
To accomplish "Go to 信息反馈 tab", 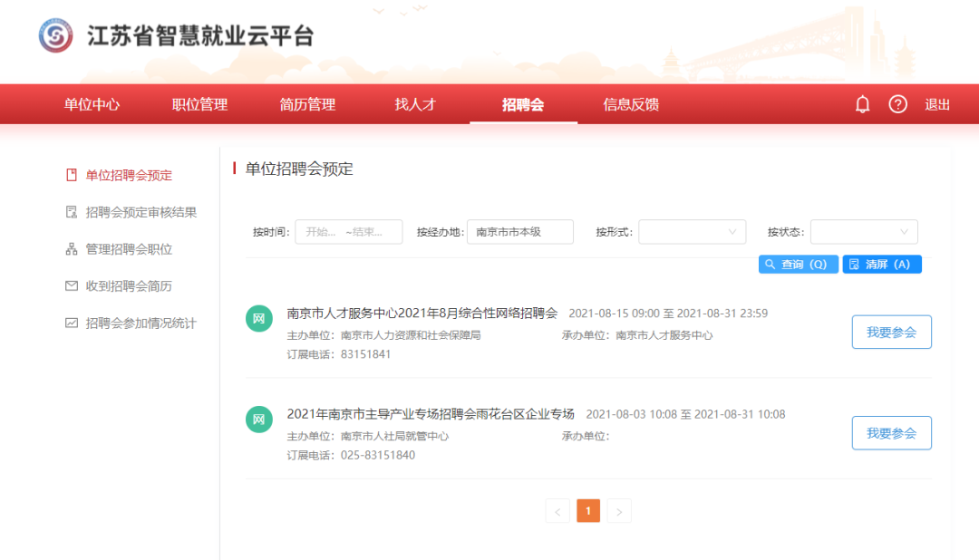I will pyautogui.click(x=631, y=104).
